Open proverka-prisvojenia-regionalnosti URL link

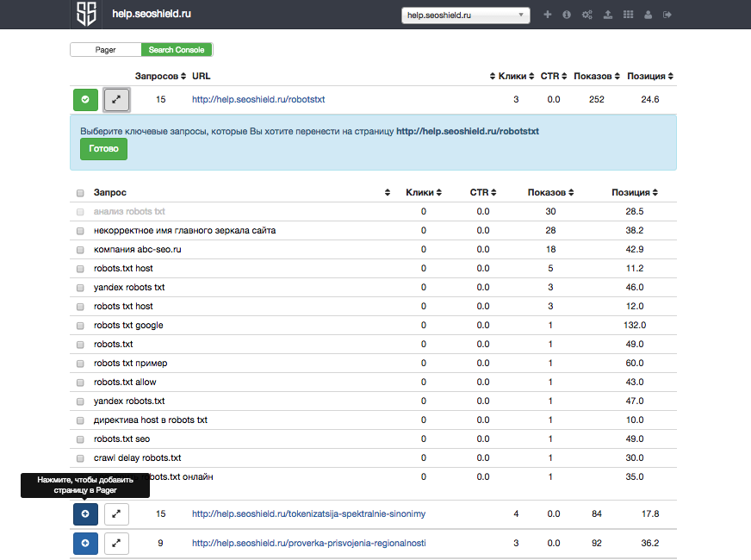309,544
